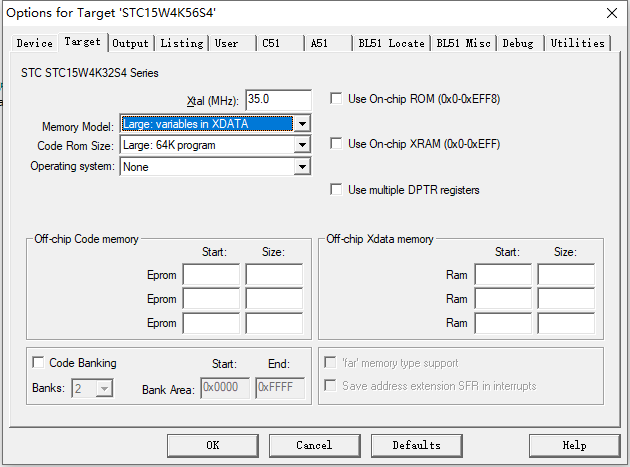Click third Eprom Size field
Image resolution: width=630 pixels, height=467 pixels.
coord(274,323)
